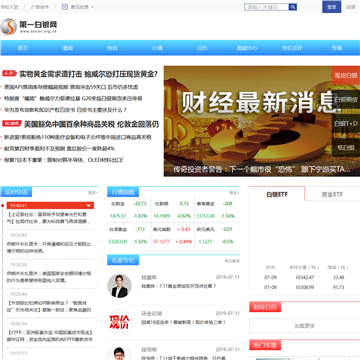The height and width of the screenshot is (360, 360).
Task: Click the red dot timeline marker
Action: coord(2,205)
